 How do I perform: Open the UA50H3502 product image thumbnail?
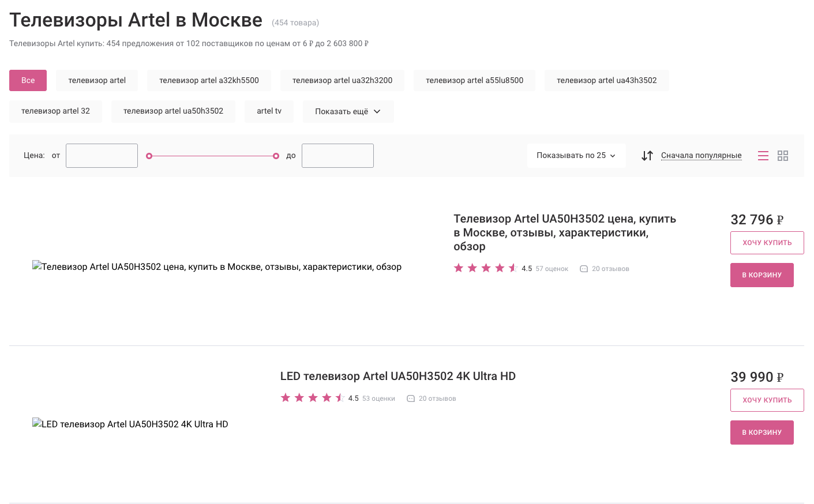tap(217, 266)
